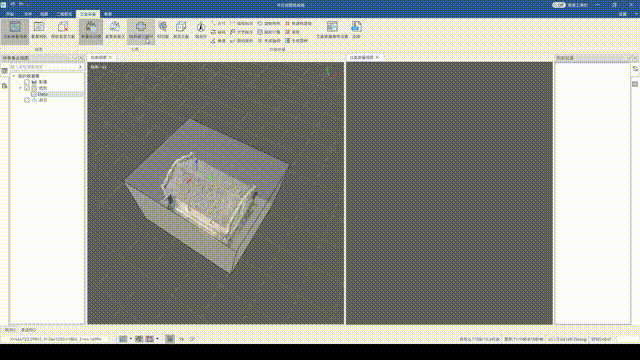Pick the small pencil tool icon

213,41
